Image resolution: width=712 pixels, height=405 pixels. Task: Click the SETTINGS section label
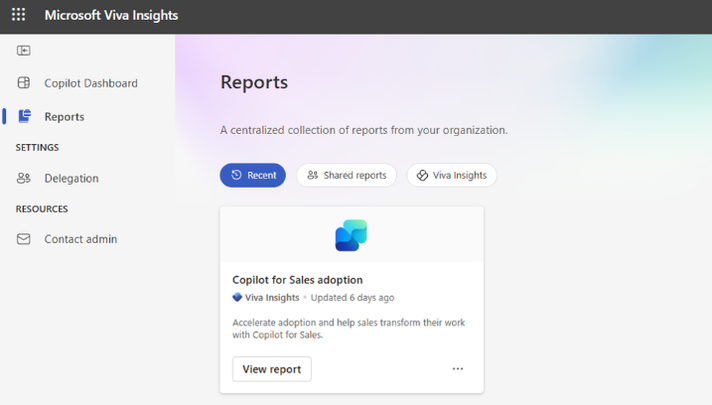37,148
